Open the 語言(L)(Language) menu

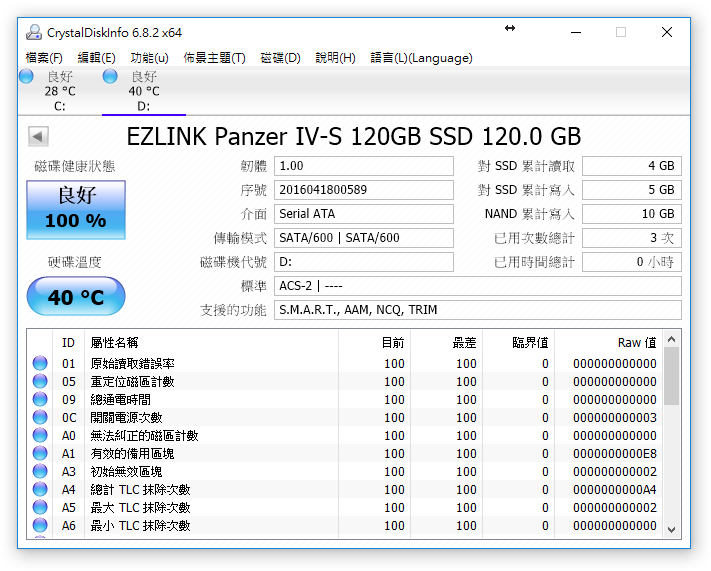pyautogui.click(x=422, y=58)
